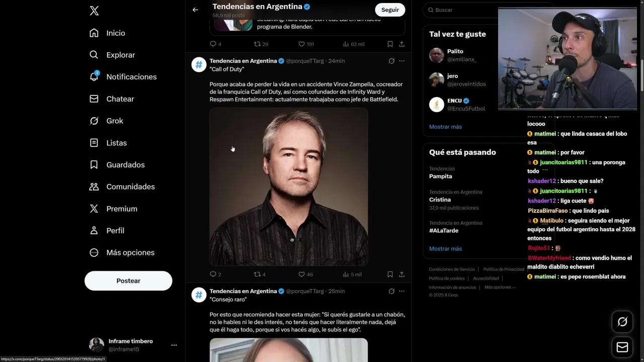
Task: Click Grok explain icon on Call of Duty post
Action: click(391, 61)
